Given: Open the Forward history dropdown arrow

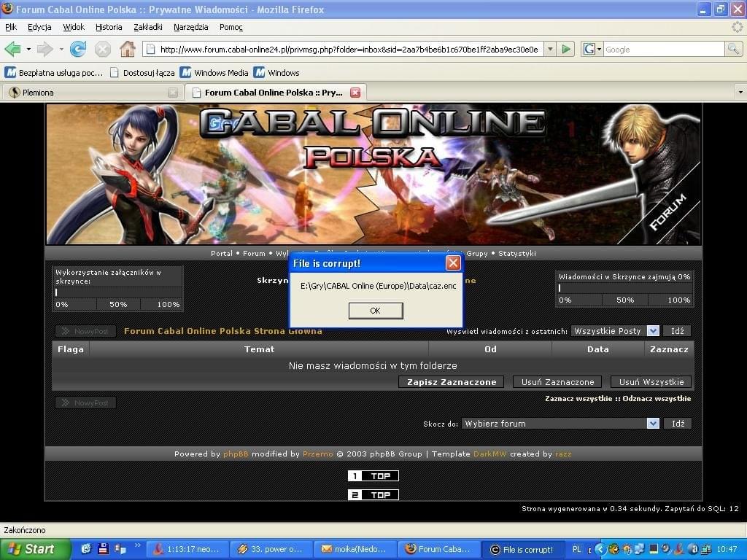Looking at the screenshot, I should tap(61, 49).
